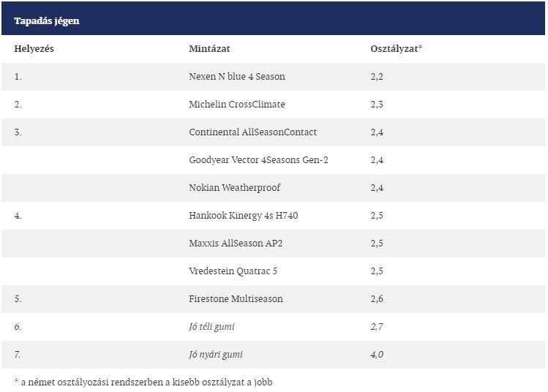Click the 4,0 rating value
This screenshot has height=392, width=548.
(x=378, y=355)
